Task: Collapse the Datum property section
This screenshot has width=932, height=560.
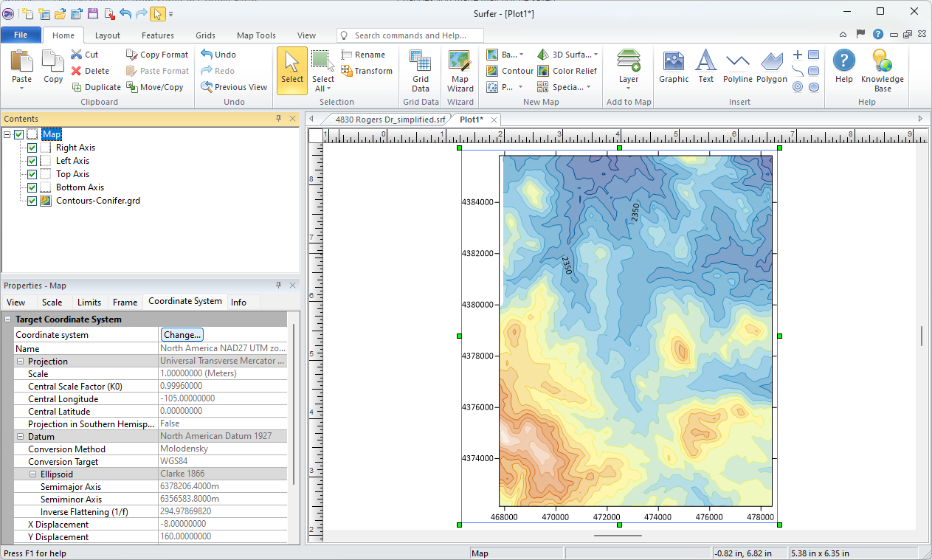Action: (x=20, y=436)
